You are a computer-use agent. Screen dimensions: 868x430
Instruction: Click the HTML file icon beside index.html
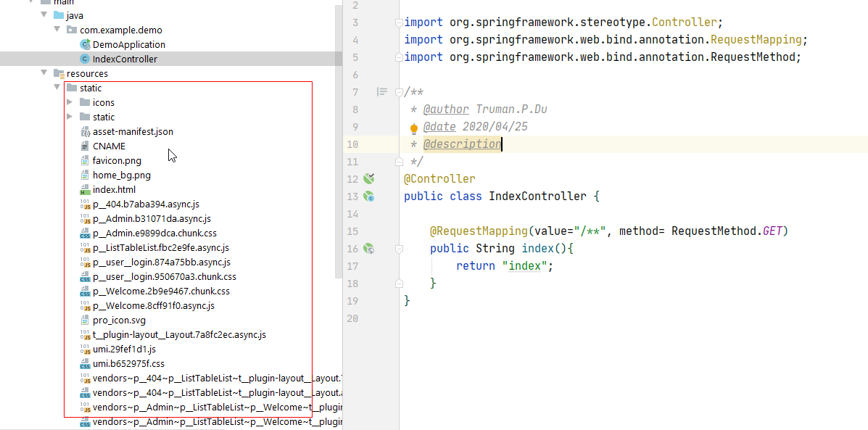coord(86,189)
